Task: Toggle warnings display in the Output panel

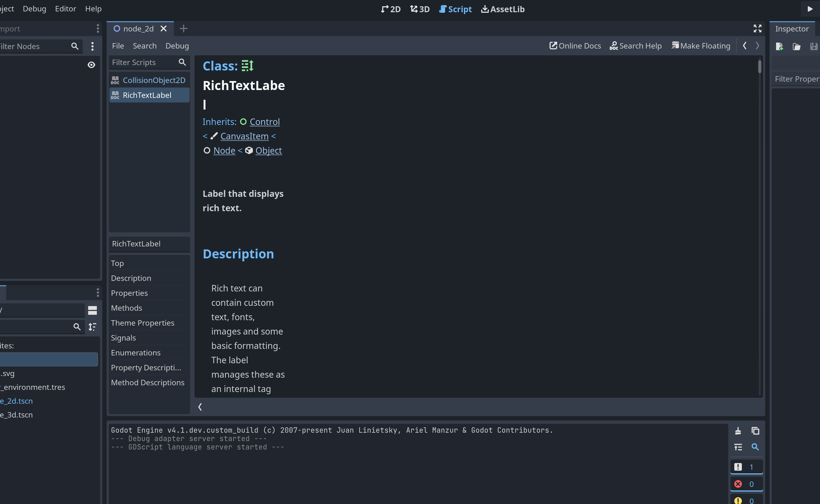Action: [746, 500]
